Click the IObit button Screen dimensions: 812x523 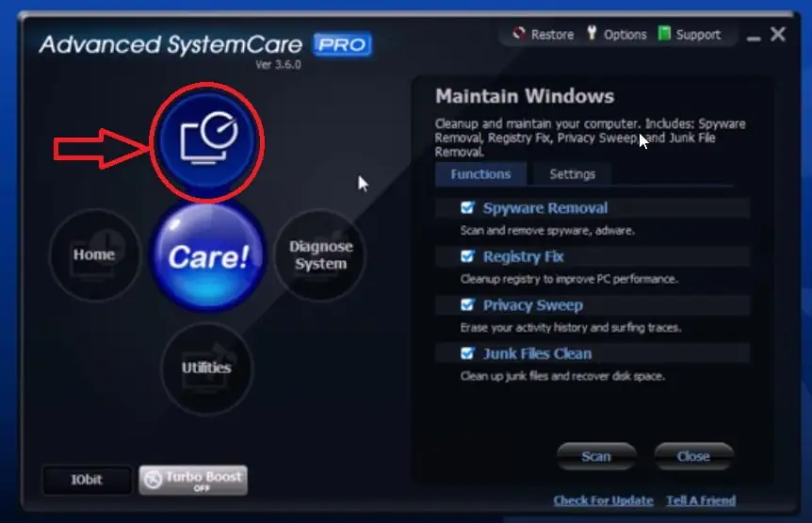click(x=87, y=480)
